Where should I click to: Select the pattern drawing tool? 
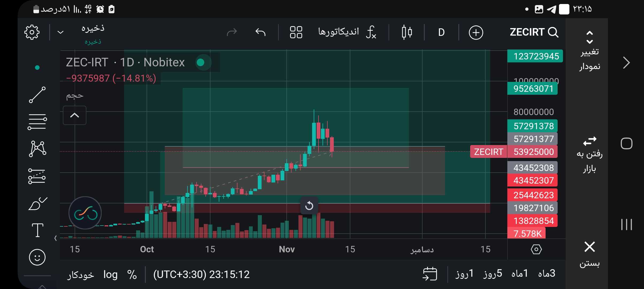tap(37, 149)
